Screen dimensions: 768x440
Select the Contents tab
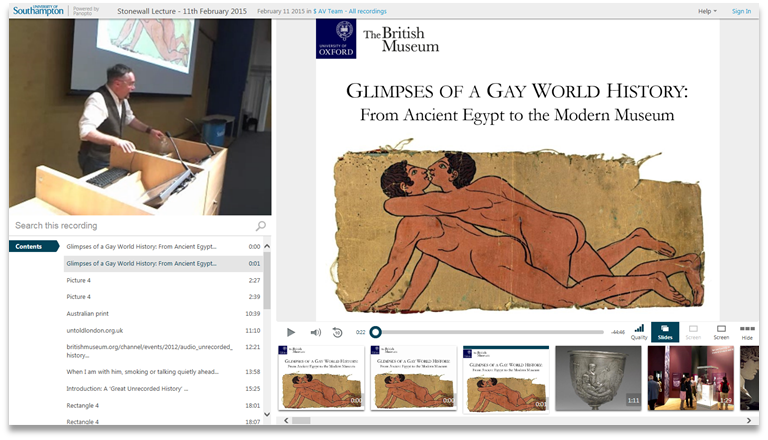tap(30, 246)
